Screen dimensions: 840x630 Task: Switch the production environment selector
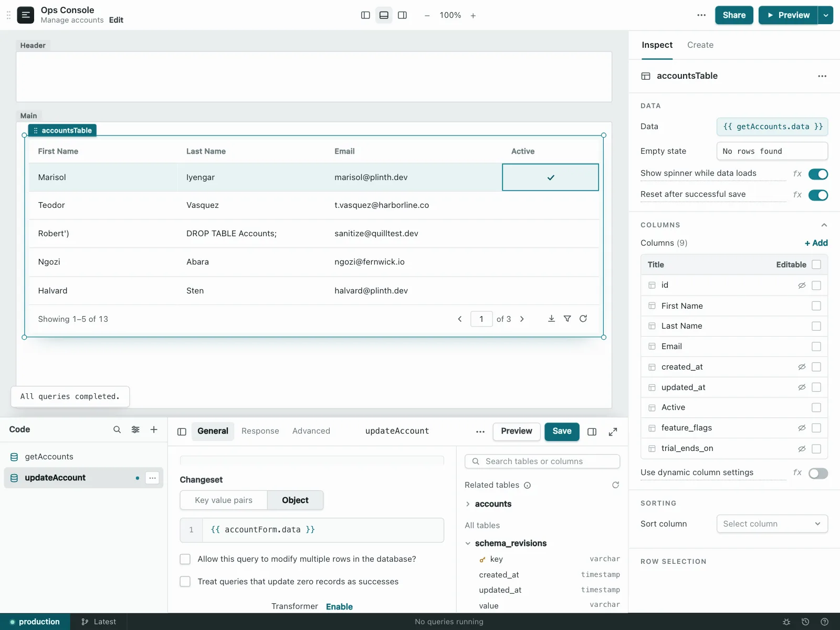[x=35, y=622]
